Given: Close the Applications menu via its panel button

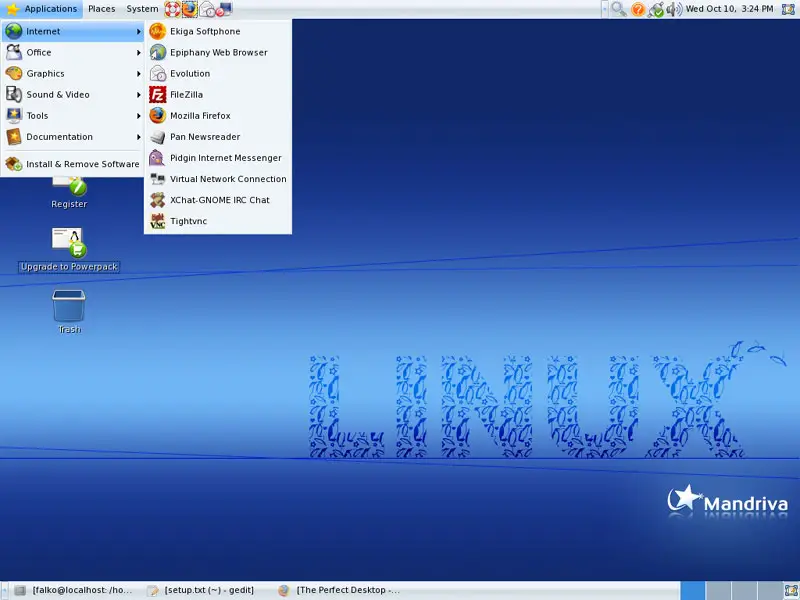Looking at the screenshot, I should coord(42,9).
